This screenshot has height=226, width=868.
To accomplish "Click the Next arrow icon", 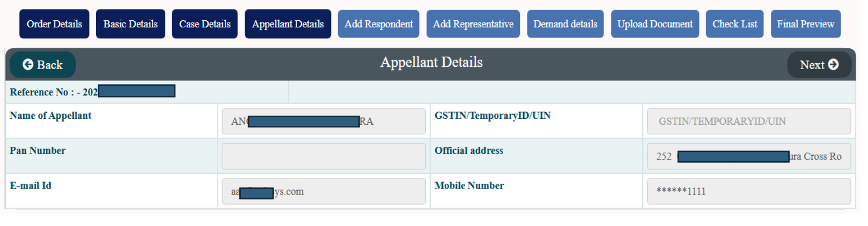I will point(833,65).
